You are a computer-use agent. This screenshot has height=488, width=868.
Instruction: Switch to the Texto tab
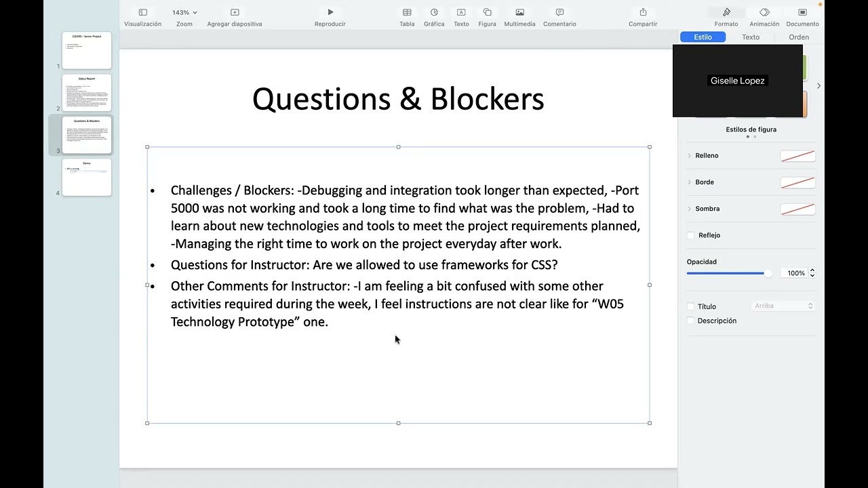751,37
